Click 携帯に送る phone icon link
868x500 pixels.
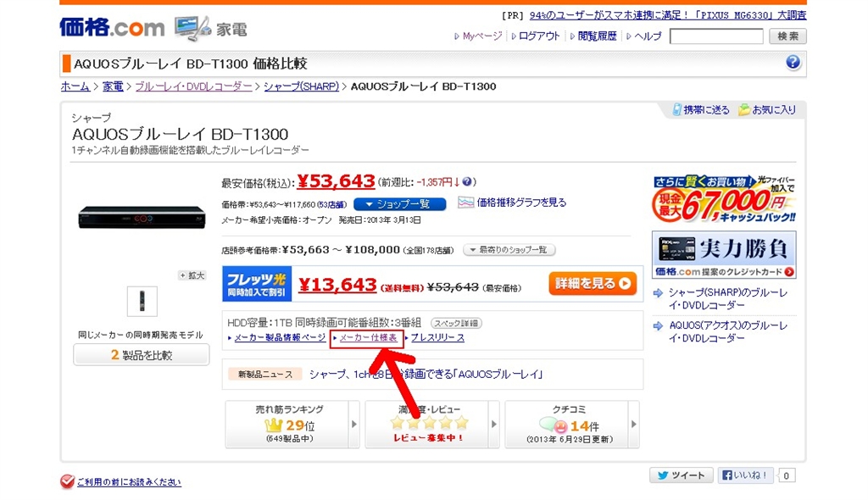point(701,109)
